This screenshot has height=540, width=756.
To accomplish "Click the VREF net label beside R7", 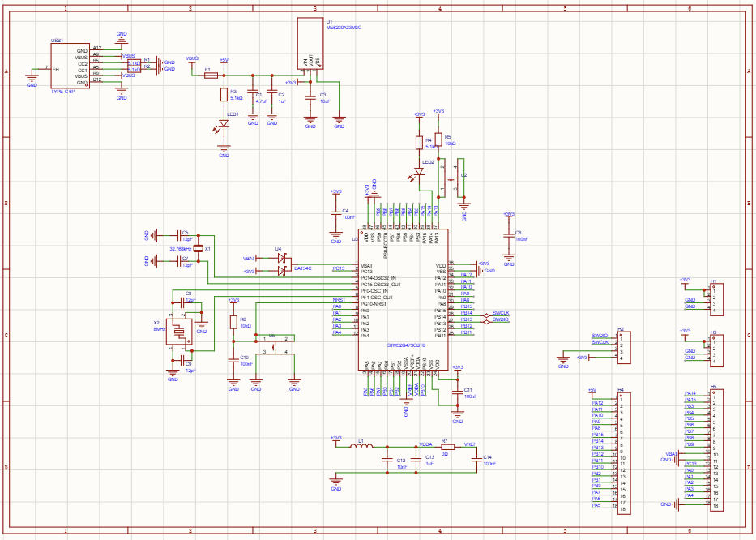I will (x=469, y=444).
